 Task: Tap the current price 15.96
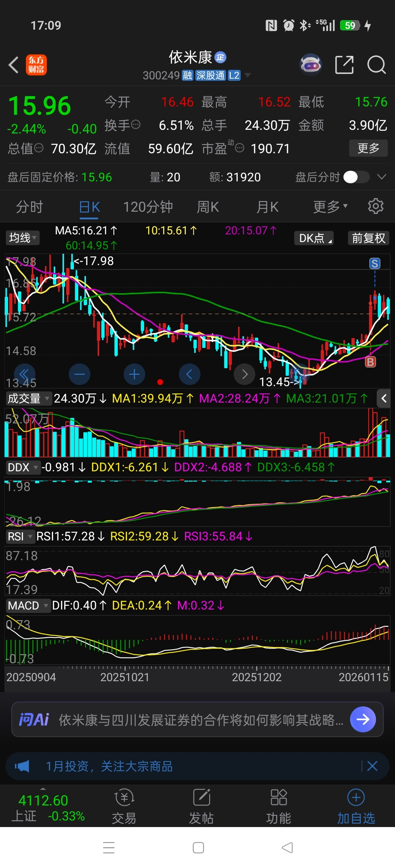click(39, 106)
